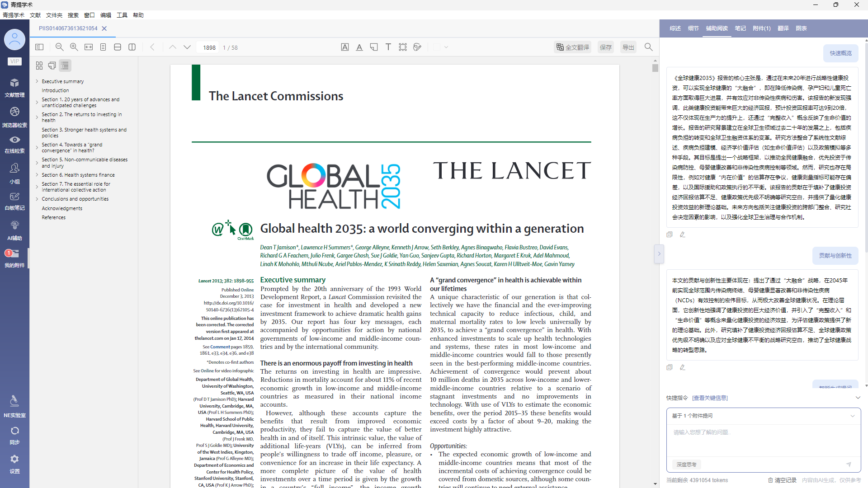This screenshot has width=868, height=488.
Task: Click the zoom out magnifier icon
Action: pyautogui.click(x=59, y=47)
